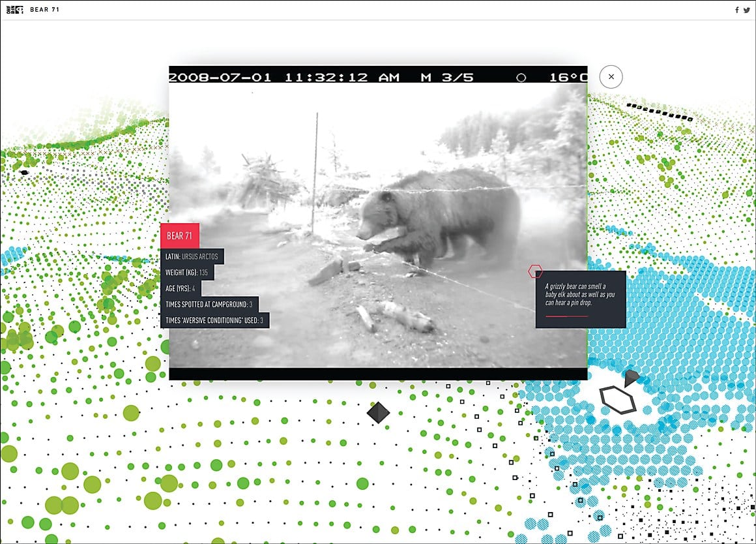Screen dimensions: 756x544
Task: Click the black dashed trail on the ridge
Action: (x=659, y=112)
